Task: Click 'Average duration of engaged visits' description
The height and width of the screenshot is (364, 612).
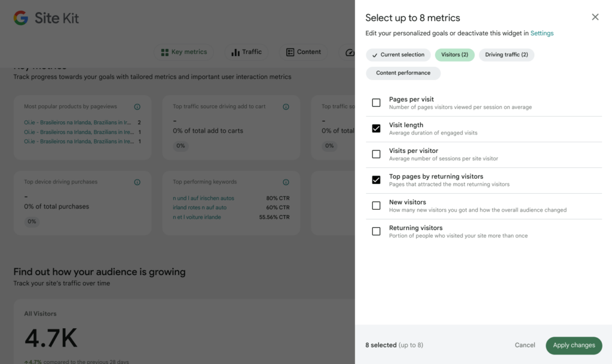Action: tap(433, 133)
